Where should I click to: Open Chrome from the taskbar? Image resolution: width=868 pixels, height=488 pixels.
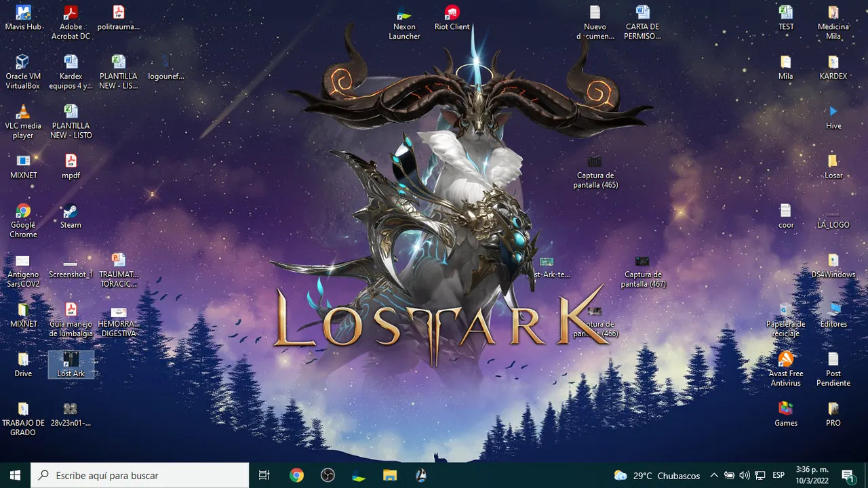296,475
